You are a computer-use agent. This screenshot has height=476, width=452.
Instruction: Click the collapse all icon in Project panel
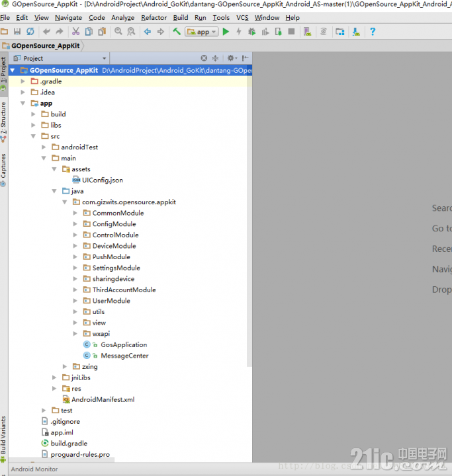point(216,58)
